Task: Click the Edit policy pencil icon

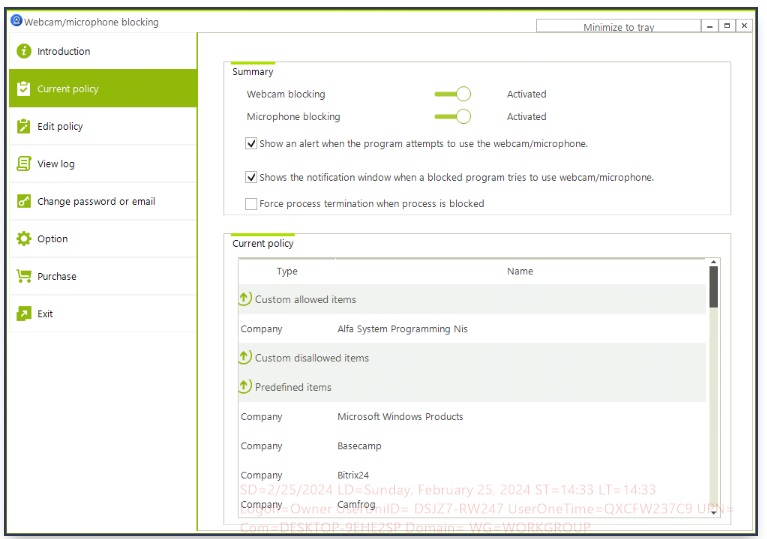Action: [24, 126]
